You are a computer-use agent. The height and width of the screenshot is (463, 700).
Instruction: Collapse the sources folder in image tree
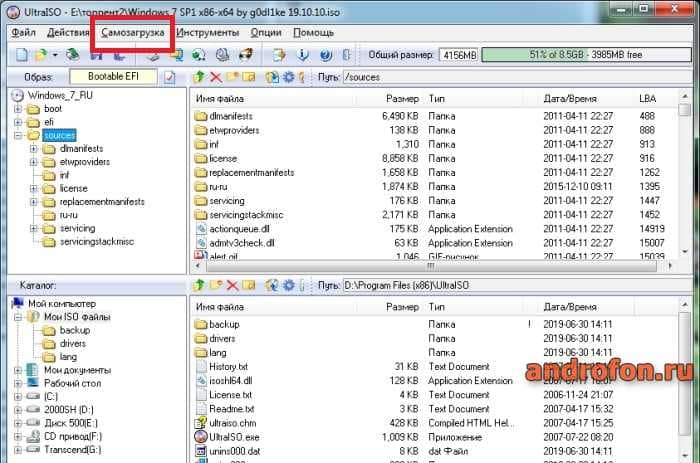(18, 135)
